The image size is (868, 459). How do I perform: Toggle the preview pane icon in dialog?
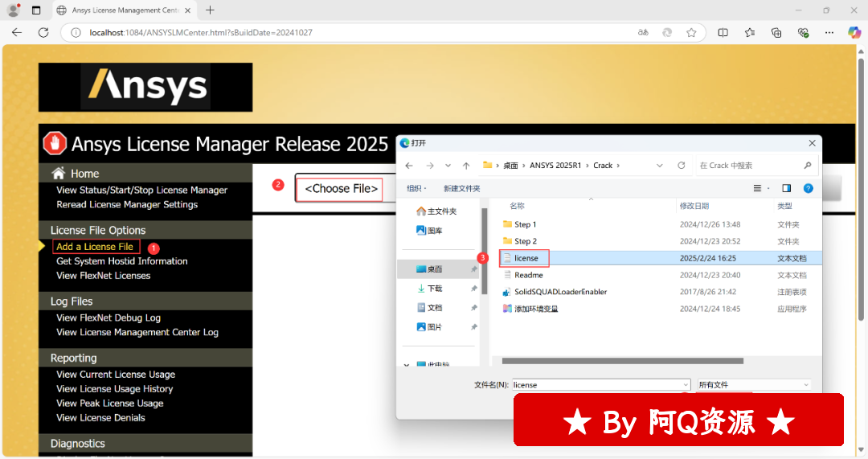[x=787, y=188]
